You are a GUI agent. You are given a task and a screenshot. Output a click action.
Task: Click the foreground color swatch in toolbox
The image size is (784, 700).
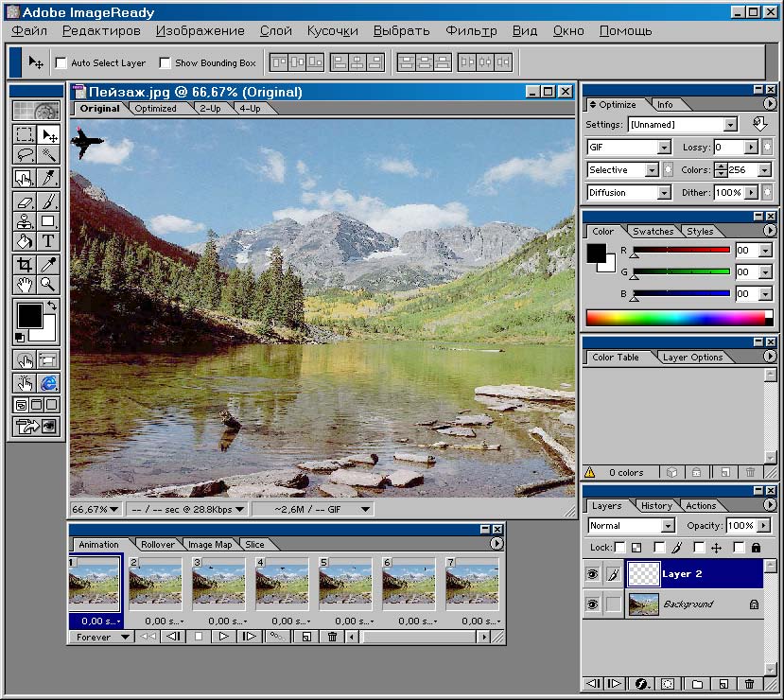(x=28, y=315)
